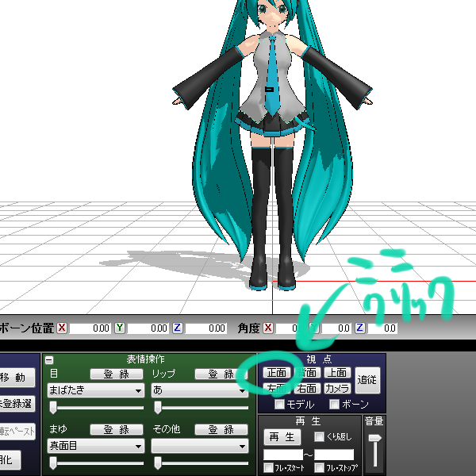Focus the playback start frame field
The image size is (476, 476).
click(x=283, y=455)
